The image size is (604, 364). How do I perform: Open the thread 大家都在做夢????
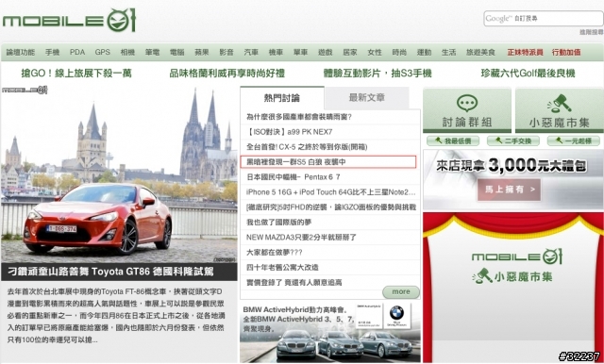click(275, 253)
